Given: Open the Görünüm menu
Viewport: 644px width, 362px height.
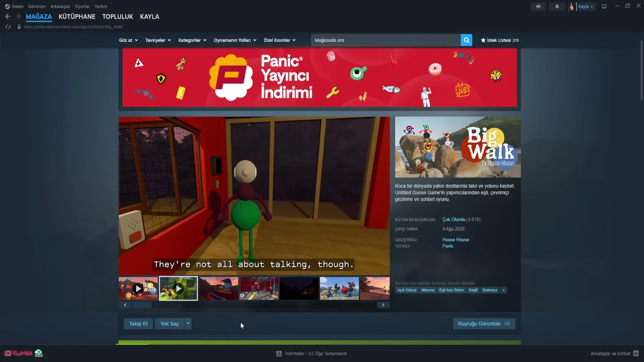Looking at the screenshot, I should 37,7.
